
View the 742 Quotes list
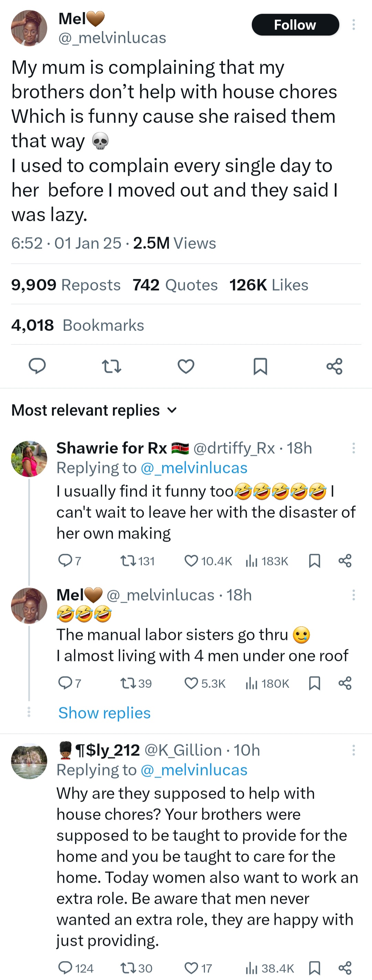(175, 284)
